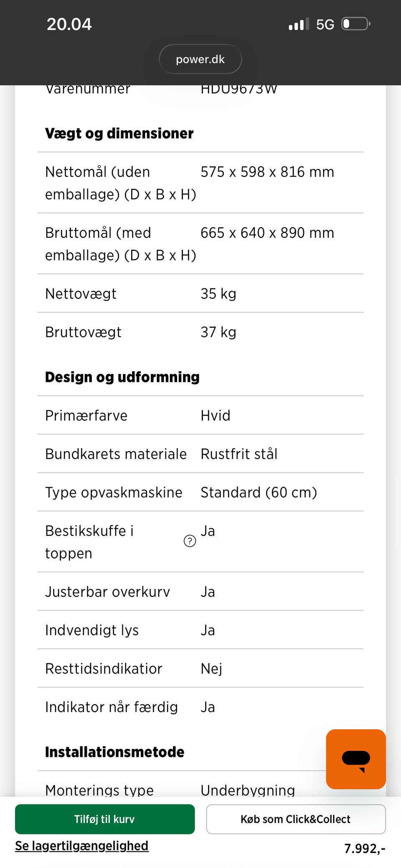Tap the Resttidsindikatior Nej row

(200, 669)
